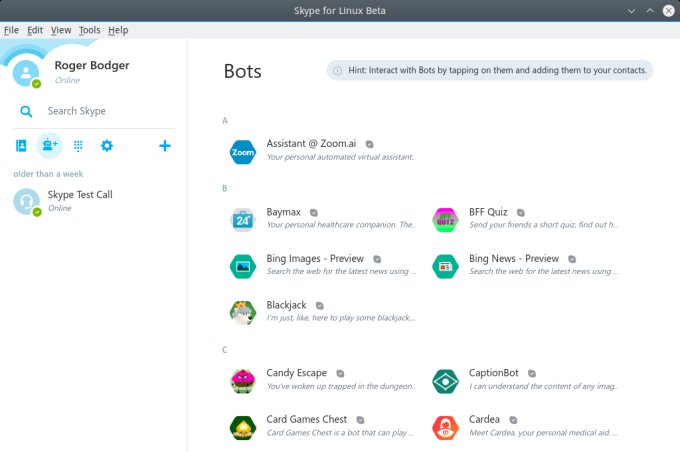This screenshot has width=680, height=452.
Task: Click the Skype Test Call avatar
Action: pos(26,201)
